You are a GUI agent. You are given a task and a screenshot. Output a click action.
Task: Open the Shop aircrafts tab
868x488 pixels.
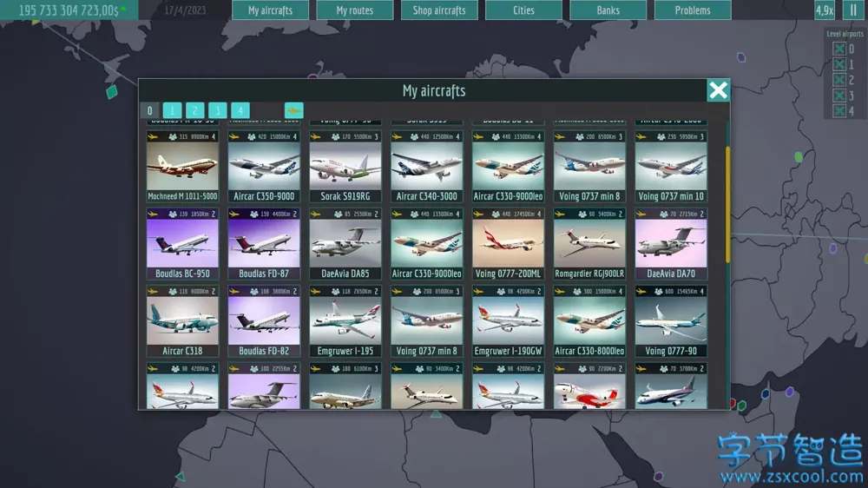click(x=439, y=10)
